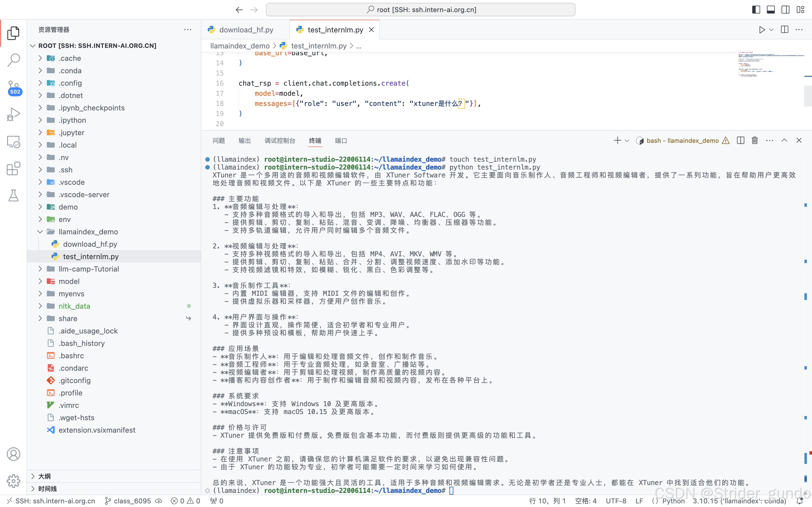Screen dimensions: 812x507
Task: Switch to the download_hf.py tab
Action: point(246,30)
